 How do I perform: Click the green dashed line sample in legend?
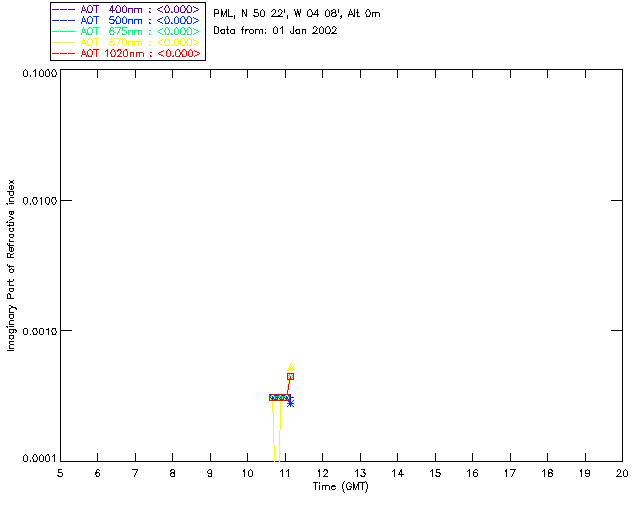coord(64,31)
